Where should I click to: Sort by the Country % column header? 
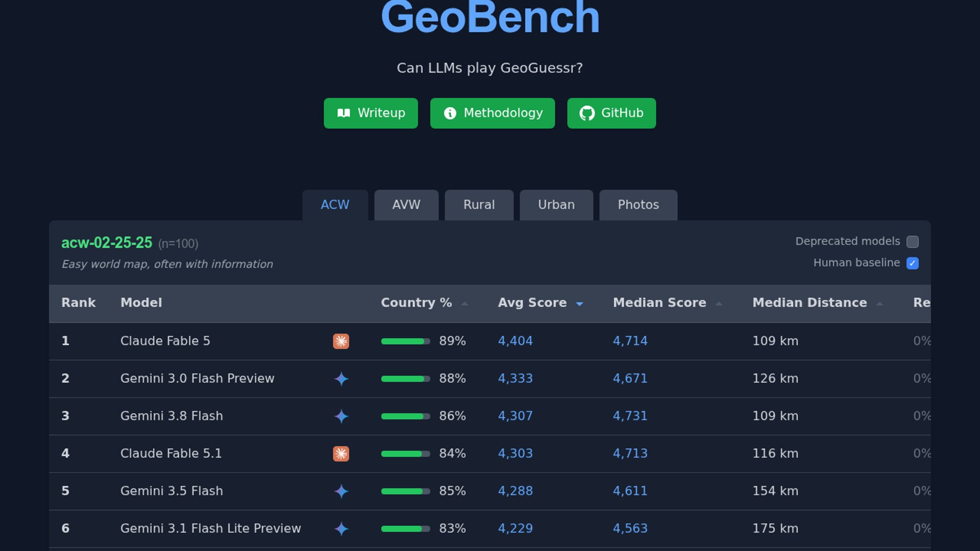[424, 303]
